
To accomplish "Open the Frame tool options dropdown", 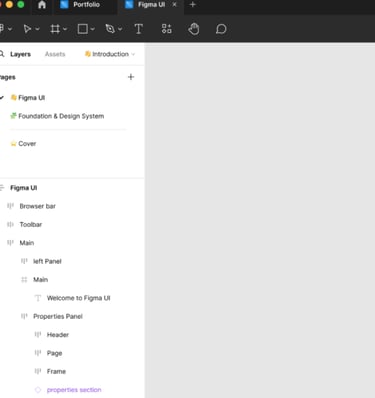I will (x=65, y=29).
